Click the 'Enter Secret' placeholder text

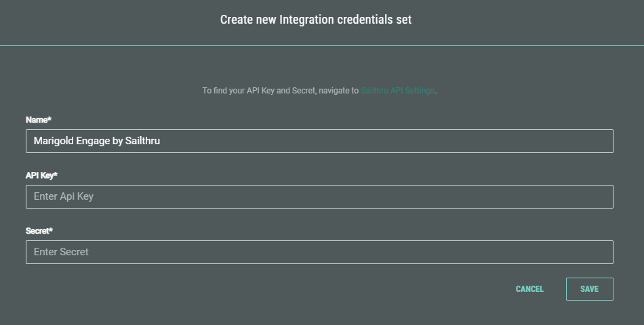tap(61, 252)
